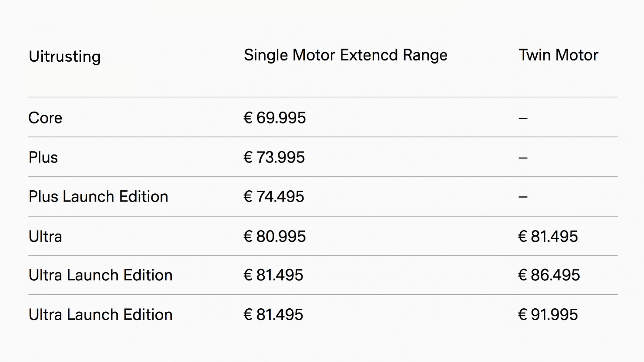Click the Ultra Single Motor price € 80.995
The image size is (644, 362).
[x=275, y=236]
